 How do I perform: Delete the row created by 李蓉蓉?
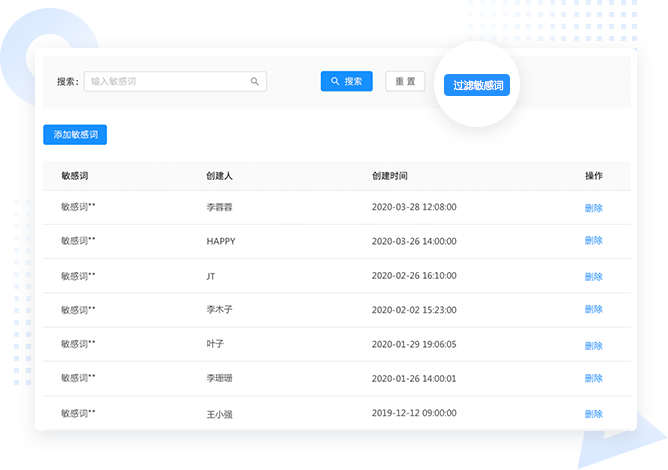pos(593,207)
